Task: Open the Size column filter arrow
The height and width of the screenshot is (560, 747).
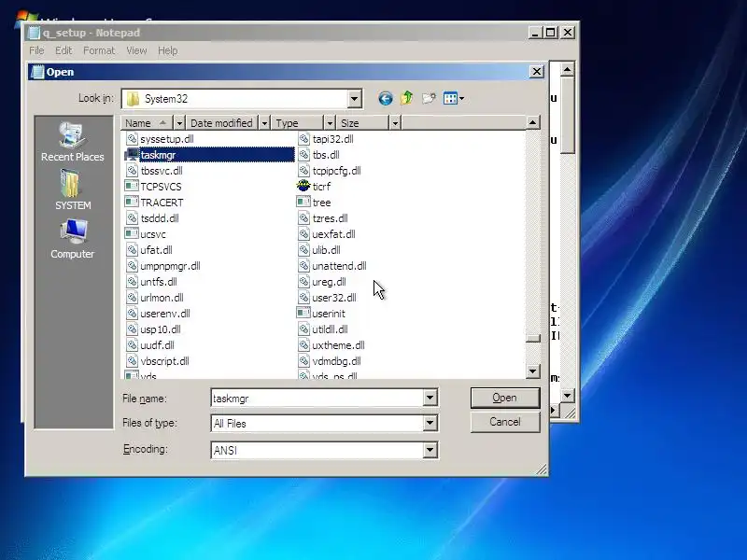Action: (x=395, y=123)
